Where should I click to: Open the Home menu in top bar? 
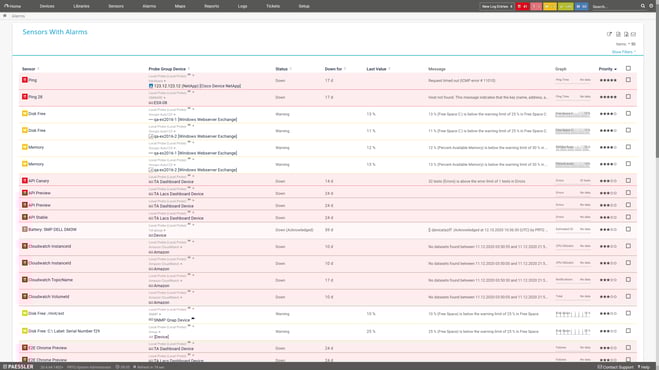pos(12,6)
